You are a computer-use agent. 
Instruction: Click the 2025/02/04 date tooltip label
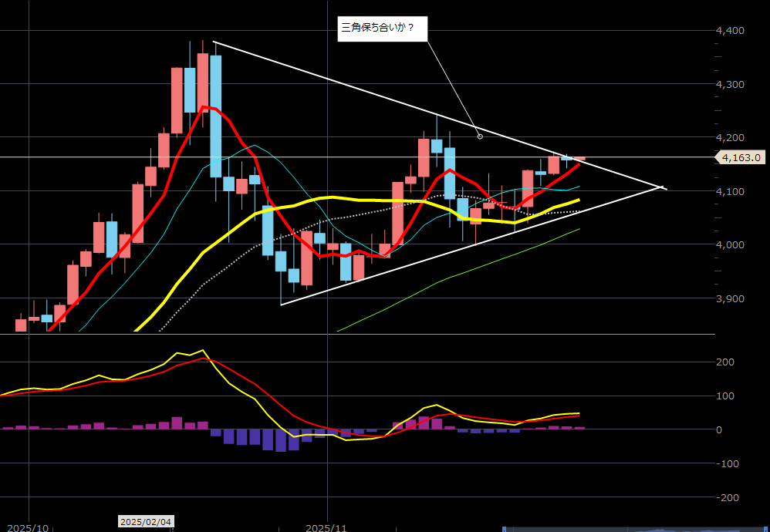coord(146,522)
